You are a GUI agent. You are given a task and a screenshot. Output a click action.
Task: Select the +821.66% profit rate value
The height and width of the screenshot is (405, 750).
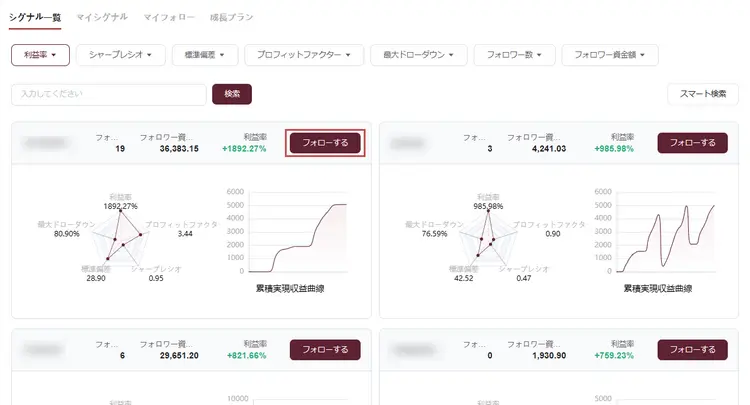(x=246, y=356)
